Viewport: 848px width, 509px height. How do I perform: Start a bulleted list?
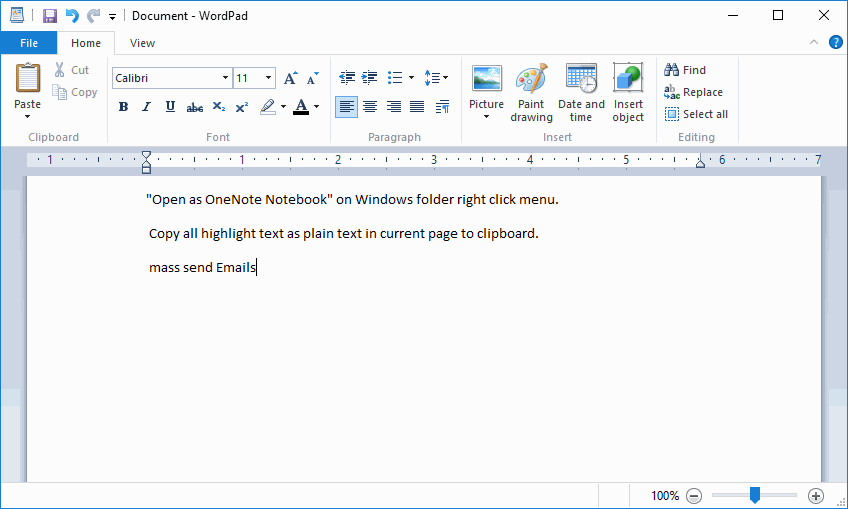click(x=395, y=78)
